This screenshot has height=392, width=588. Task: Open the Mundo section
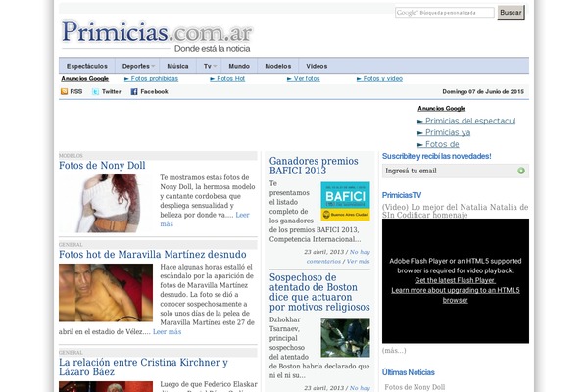tap(239, 66)
